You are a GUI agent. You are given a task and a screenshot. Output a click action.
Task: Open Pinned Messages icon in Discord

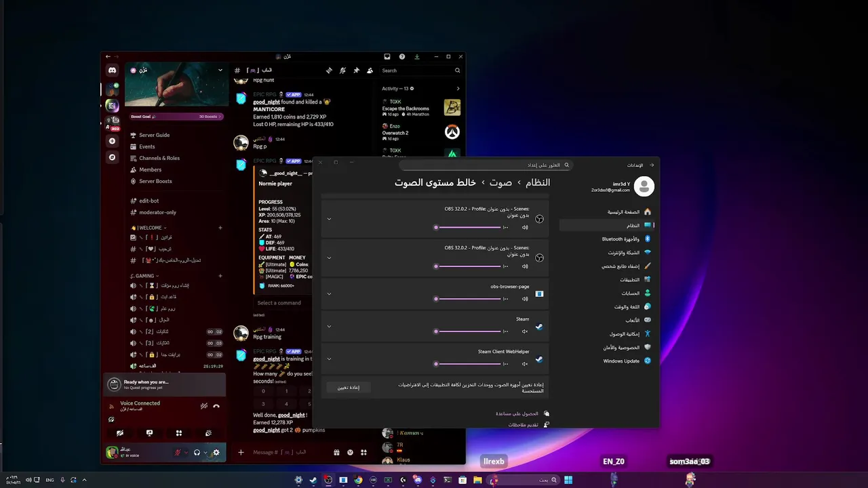click(356, 70)
